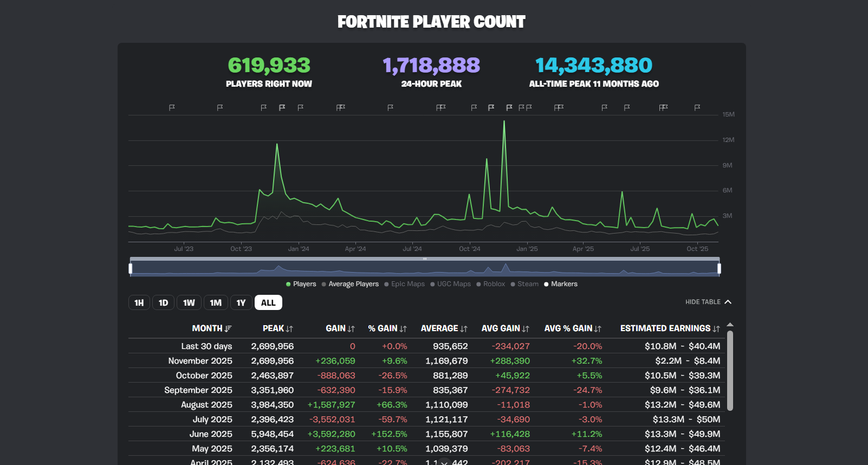Click bold flag above the late-2023 spike
The width and height of the screenshot is (868, 465).
(282, 108)
